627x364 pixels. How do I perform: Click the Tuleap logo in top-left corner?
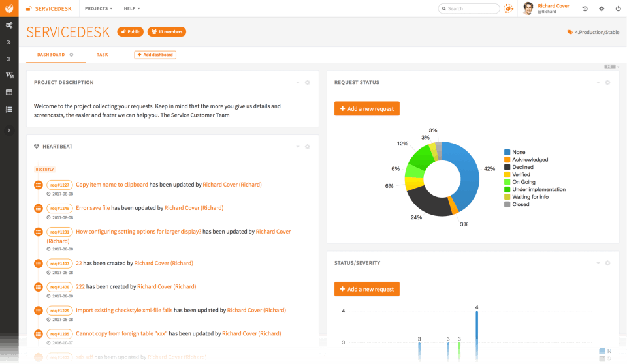point(9,8)
